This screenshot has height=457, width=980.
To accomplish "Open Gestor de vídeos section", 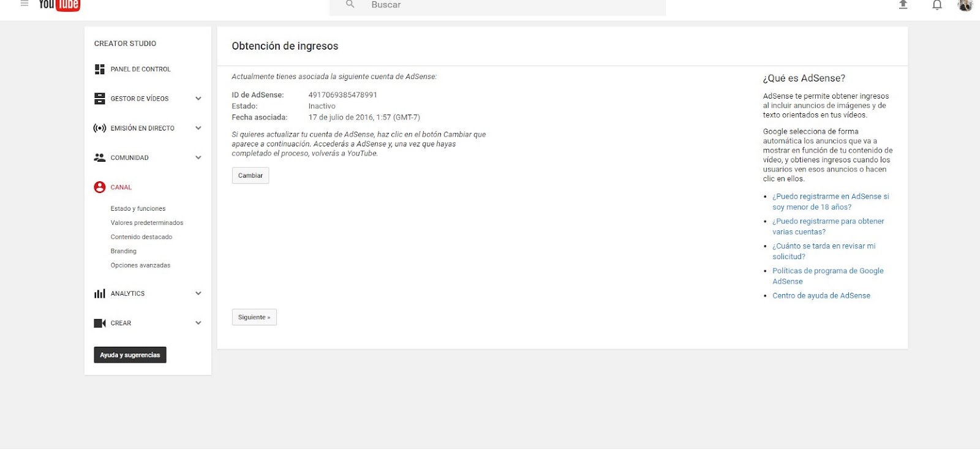I will (140, 99).
